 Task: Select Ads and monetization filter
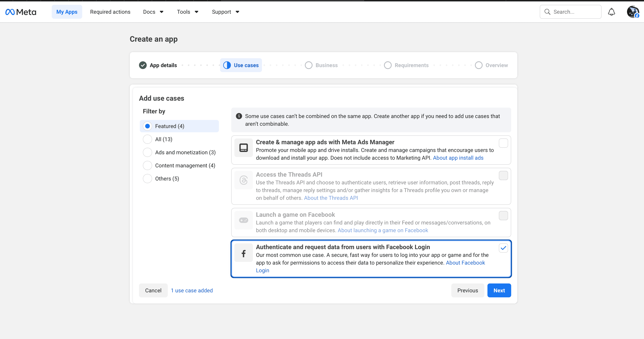pos(147,152)
